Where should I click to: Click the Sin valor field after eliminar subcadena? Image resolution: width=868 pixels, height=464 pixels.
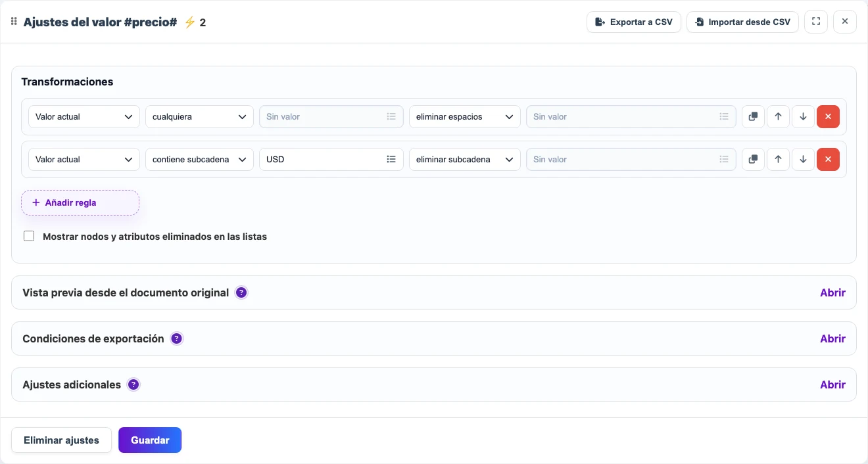(x=631, y=159)
